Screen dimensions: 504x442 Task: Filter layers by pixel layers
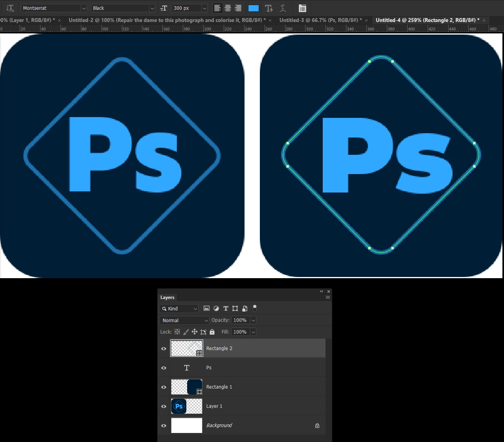(x=206, y=308)
